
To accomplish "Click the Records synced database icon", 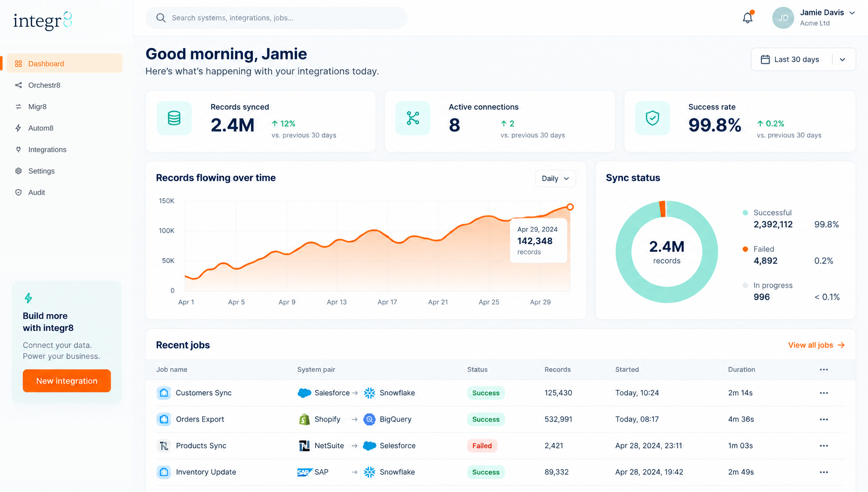I will (174, 118).
